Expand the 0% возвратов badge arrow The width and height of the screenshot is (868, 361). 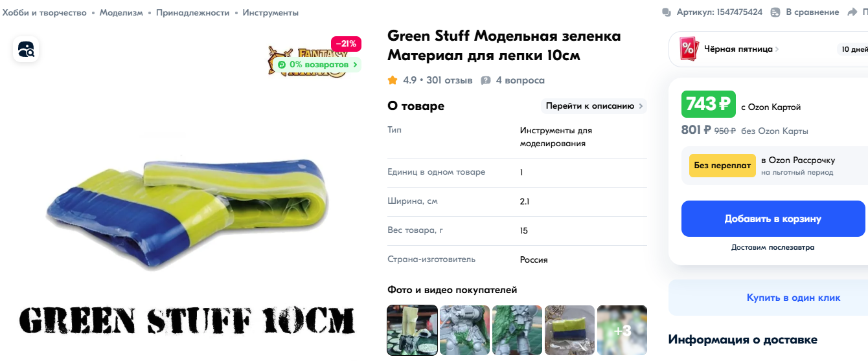[355, 65]
